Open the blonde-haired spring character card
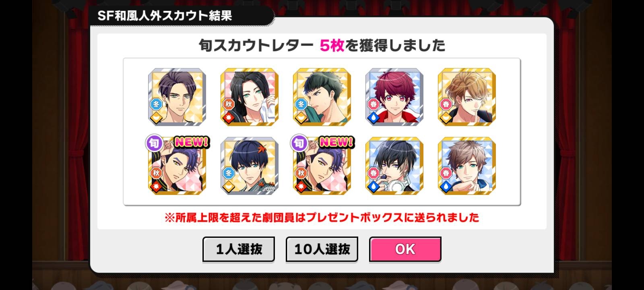 click(x=467, y=97)
